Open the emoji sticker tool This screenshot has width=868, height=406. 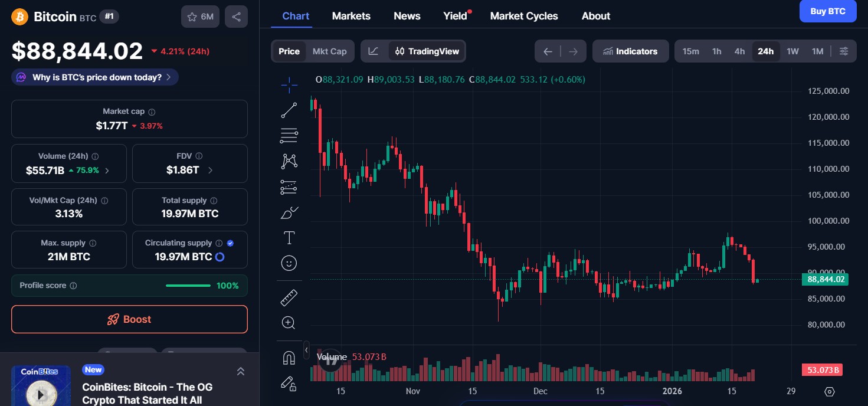tap(289, 263)
